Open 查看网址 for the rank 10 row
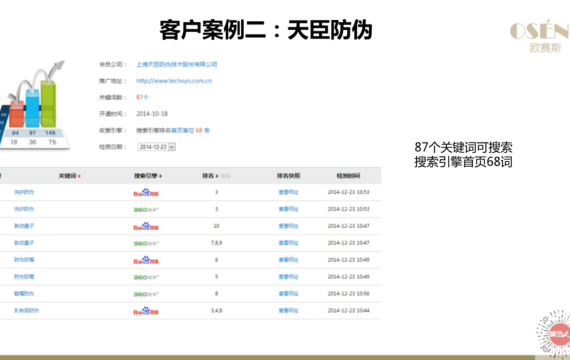The height and width of the screenshot is (360, 570). [289, 226]
